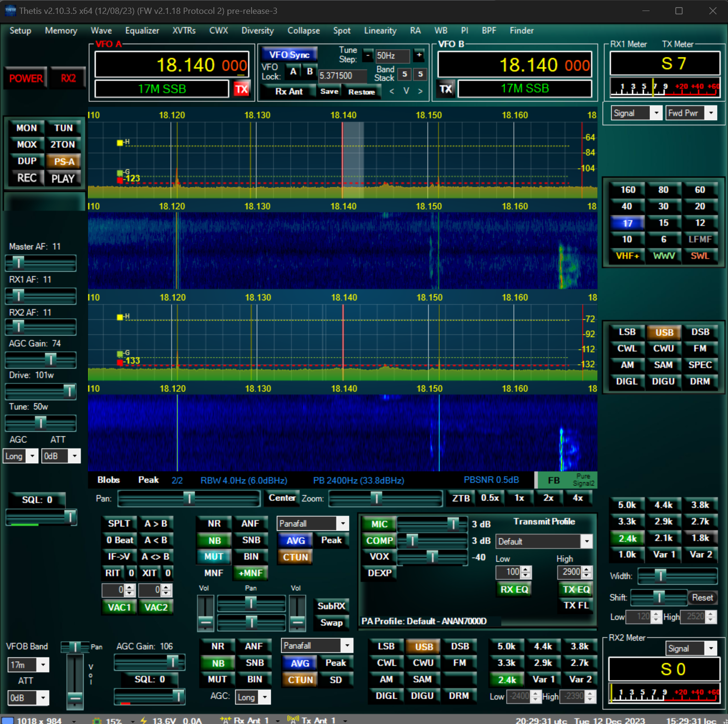Toggle the +MNF button
The height and width of the screenshot is (724, 728).
250,573
